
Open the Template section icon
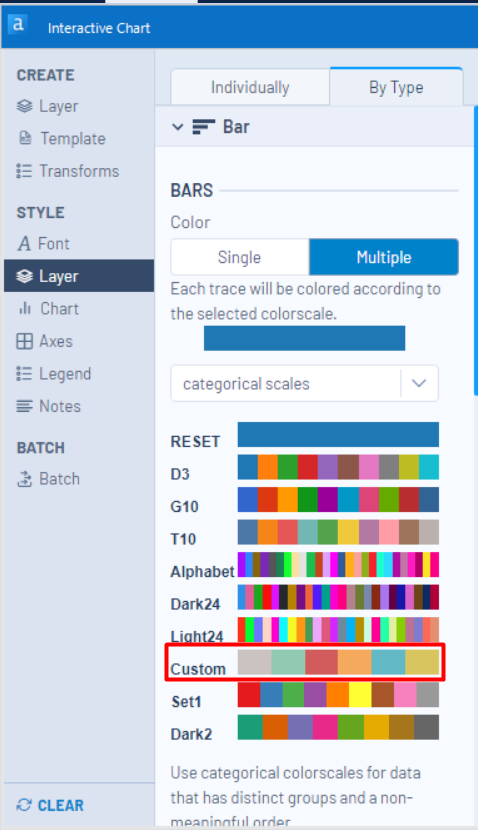pos(25,138)
